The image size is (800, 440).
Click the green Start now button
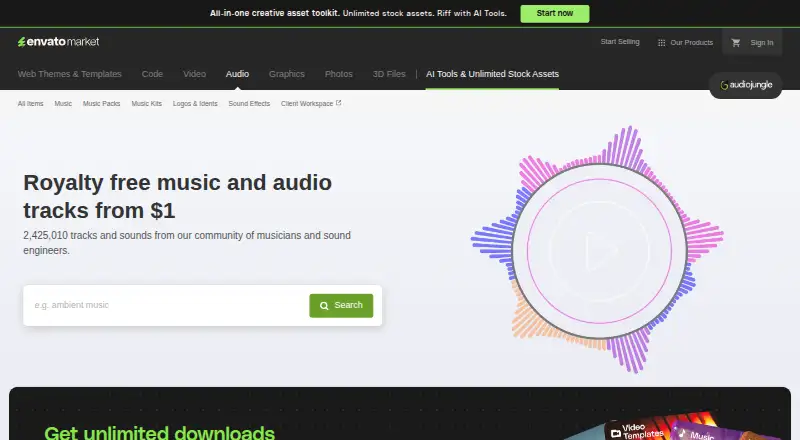555,14
